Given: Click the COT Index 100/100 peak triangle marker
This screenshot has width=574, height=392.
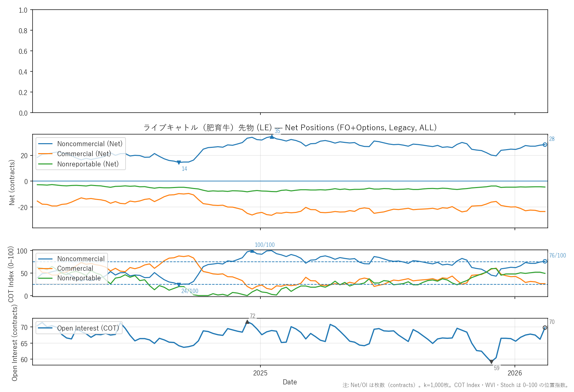Looking at the screenshot, I should click(252, 251).
